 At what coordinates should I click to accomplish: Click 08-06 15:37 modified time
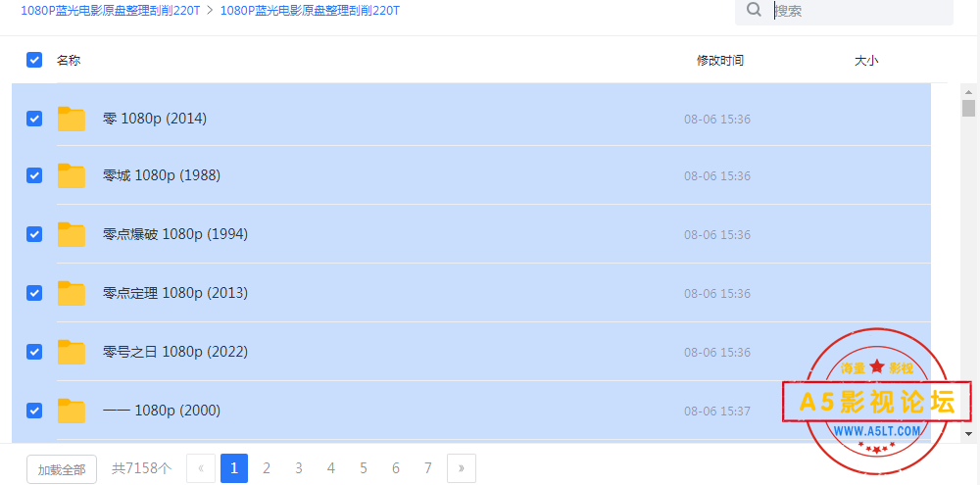pos(717,412)
